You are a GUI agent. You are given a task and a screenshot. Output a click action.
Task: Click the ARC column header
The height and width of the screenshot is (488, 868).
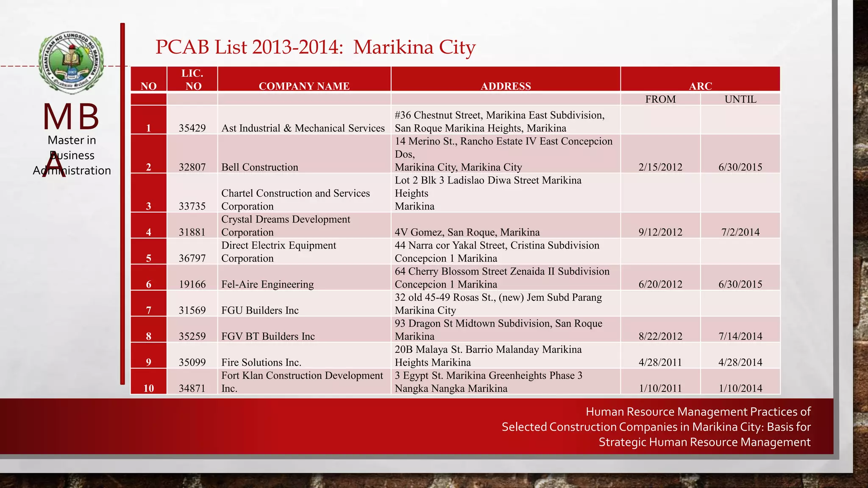tap(700, 86)
